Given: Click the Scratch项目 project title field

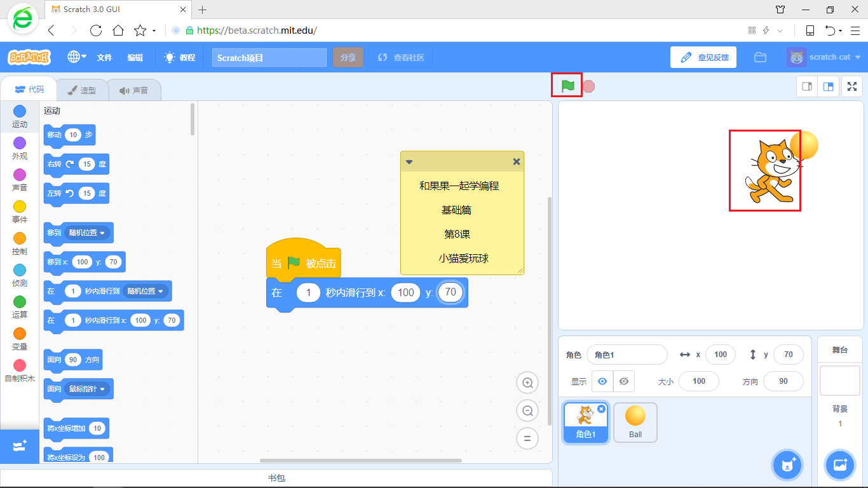Looking at the screenshot, I should (269, 57).
